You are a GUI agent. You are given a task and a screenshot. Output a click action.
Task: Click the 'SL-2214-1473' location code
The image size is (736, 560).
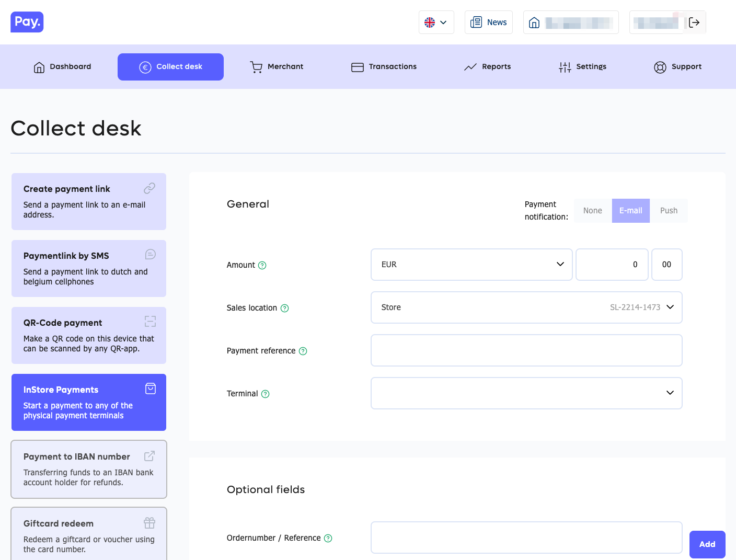click(635, 307)
